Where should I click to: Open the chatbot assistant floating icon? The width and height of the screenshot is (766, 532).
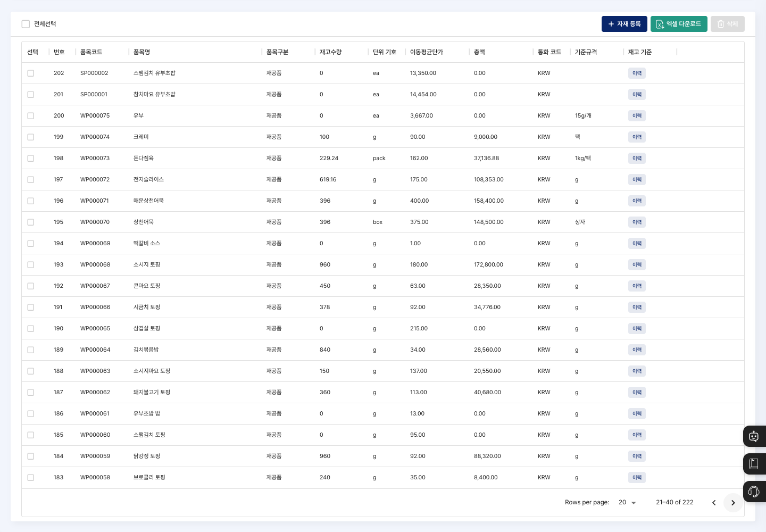click(x=754, y=436)
